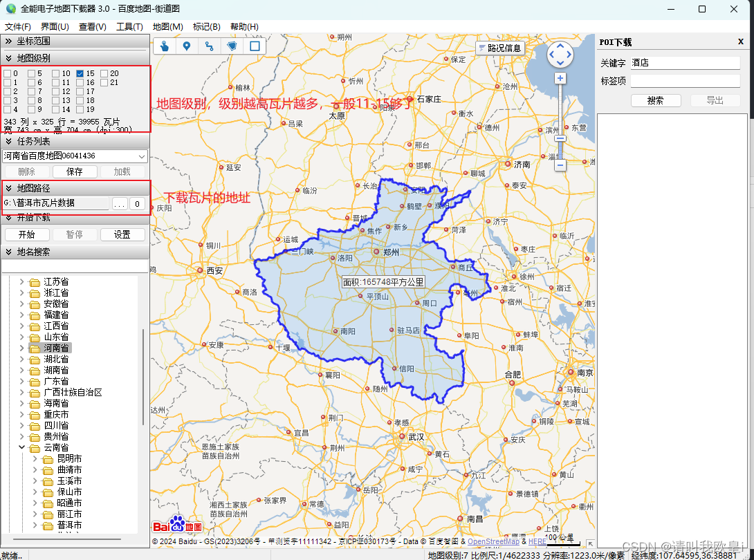Enable map level 13 checkbox
This screenshot has height=560, width=754.
click(x=56, y=100)
